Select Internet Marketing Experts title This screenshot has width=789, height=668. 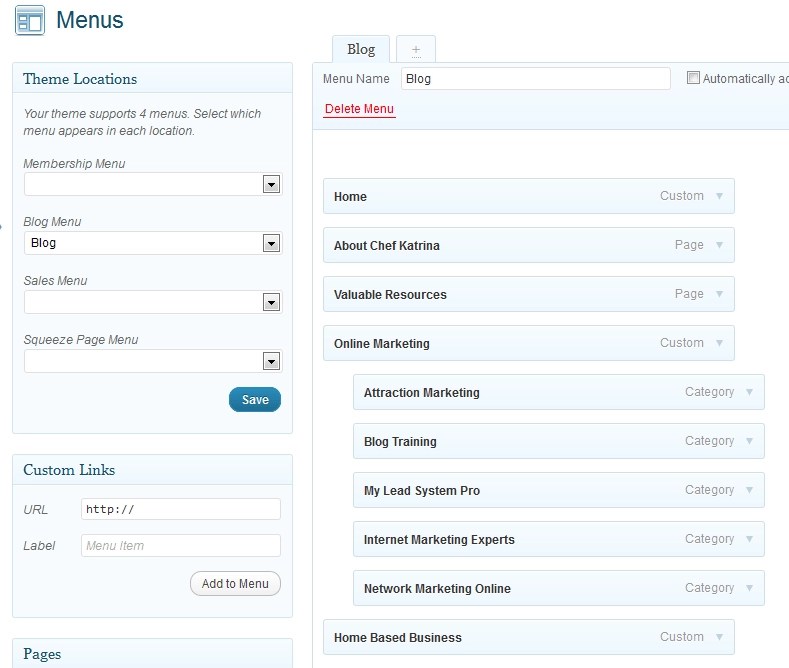coord(439,540)
